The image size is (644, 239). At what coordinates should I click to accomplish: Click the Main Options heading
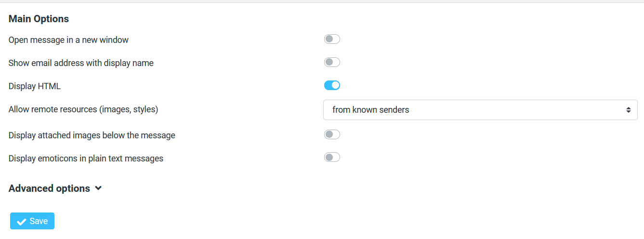click(39, 19)
